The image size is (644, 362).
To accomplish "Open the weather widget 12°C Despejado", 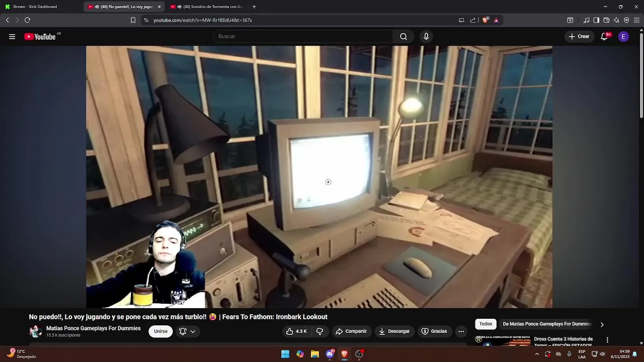I will pyautogui.click(x=22, y=354).
